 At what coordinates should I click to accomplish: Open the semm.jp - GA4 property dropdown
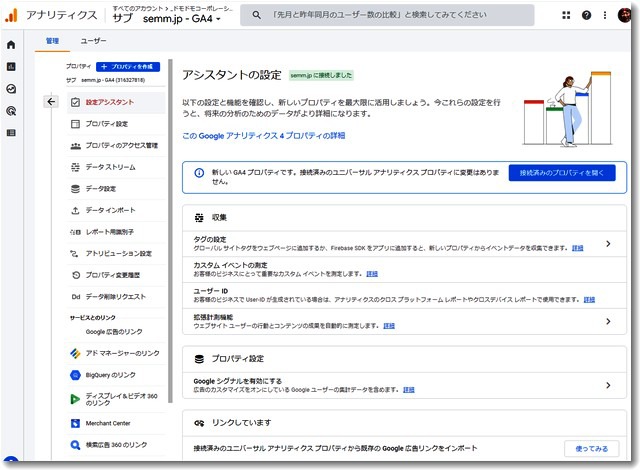coord(182,19)
